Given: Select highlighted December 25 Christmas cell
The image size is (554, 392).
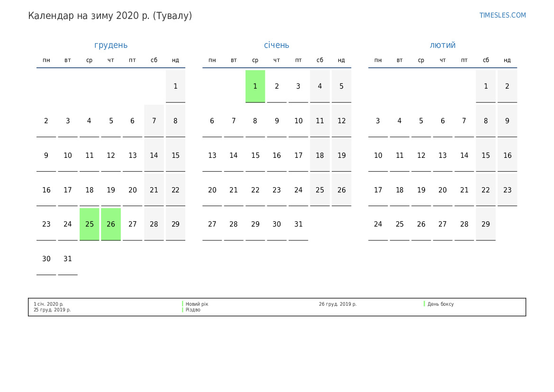Looking at the screenshot, I should (x=90, y=224).
